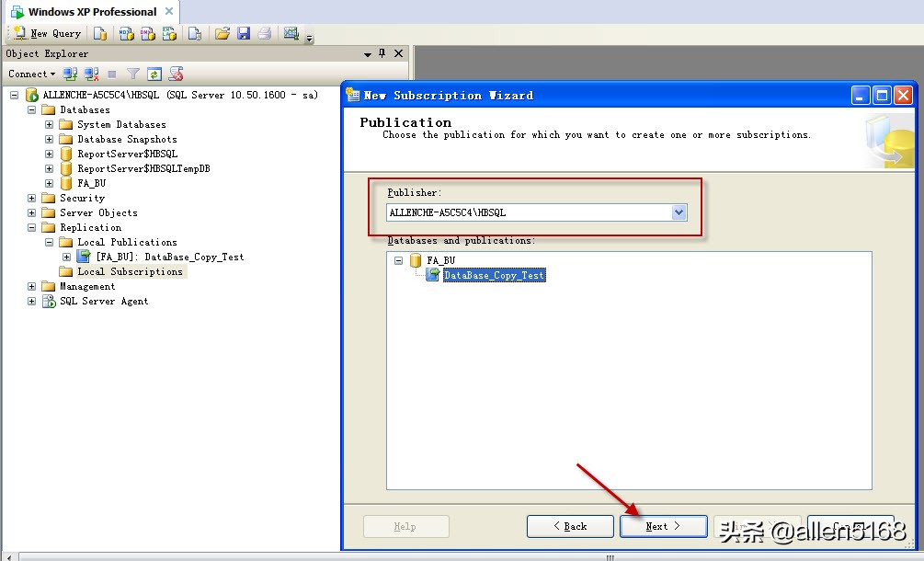Select the SQL Server Agent tree item

pos(104,301)
